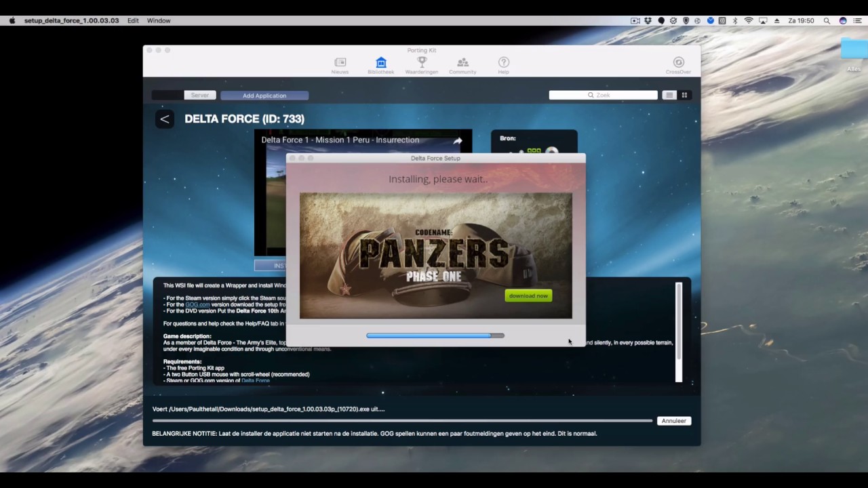Click the Porting Kit bottom progress bar
This screenshot has width=868, height=488.
tap(403, 421)
